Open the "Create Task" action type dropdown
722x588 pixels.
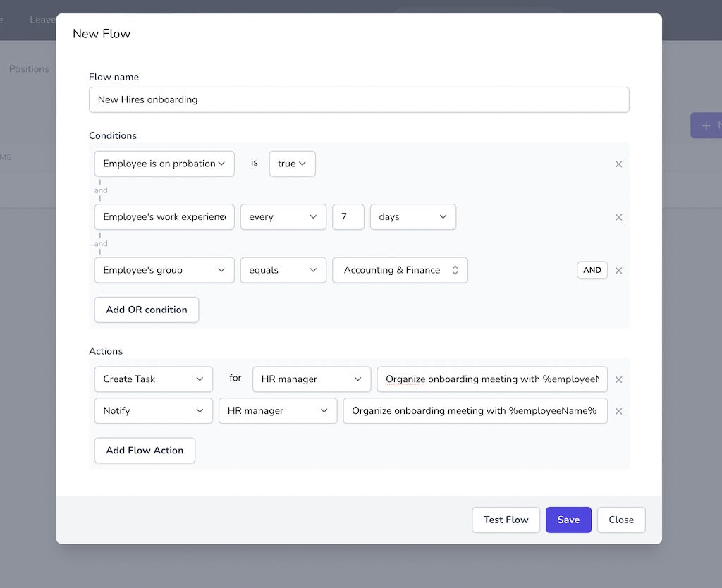pyautogui.click(x=153, y=379)
